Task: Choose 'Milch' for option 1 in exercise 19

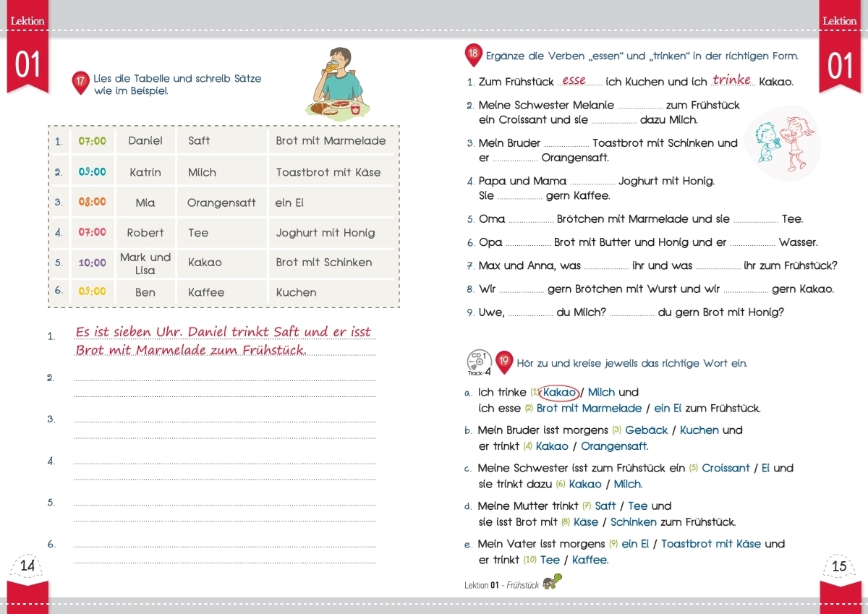Action: coord(601,393)
